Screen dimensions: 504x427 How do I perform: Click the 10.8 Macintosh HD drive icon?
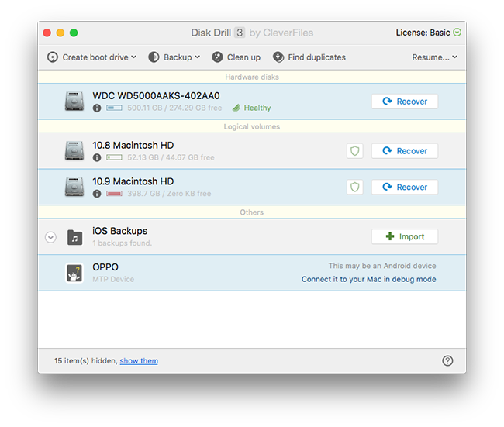74,151
